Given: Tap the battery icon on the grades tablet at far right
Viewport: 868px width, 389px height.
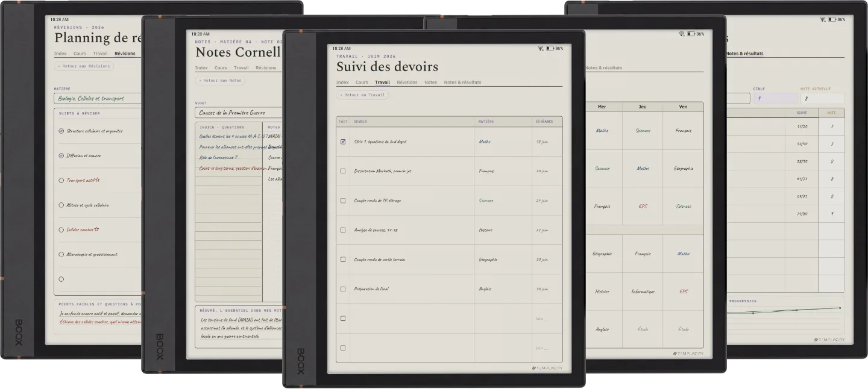Looking at the screenshot, I should (832, 19).
